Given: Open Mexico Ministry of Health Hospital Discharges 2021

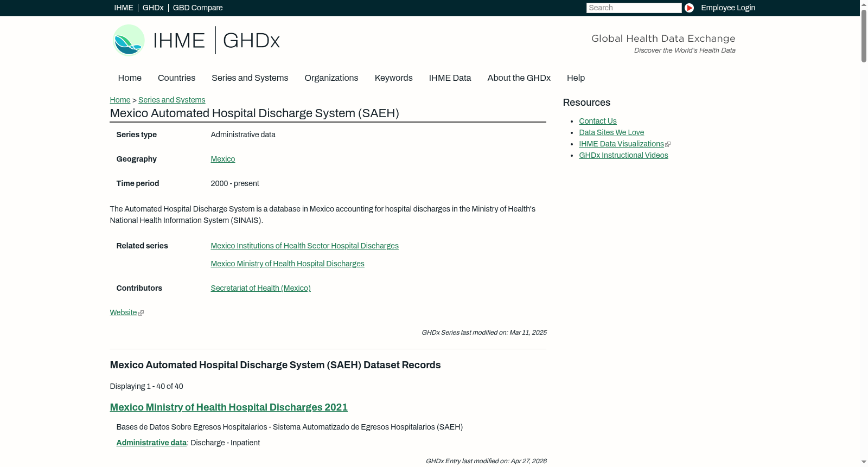Looking at the screenshot, I should coord(229,407).
